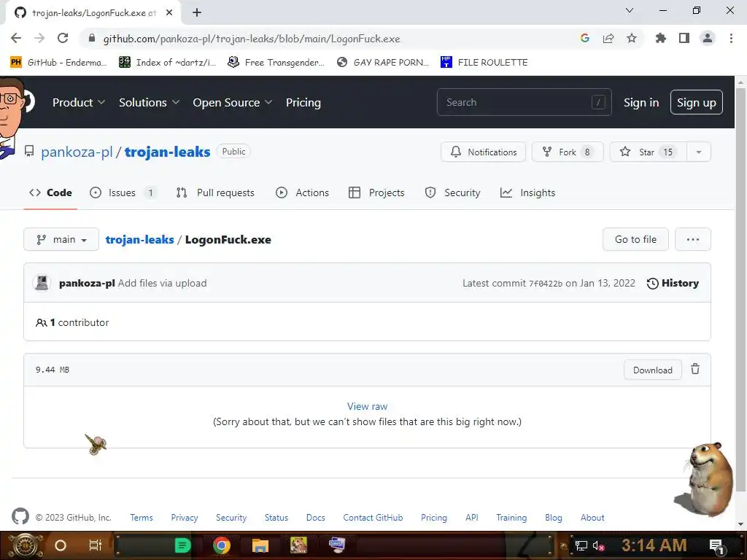The height and width of the screenshot is (560, 747).
Task: Open Chrome from the taskbar
Action: (222, 545)
